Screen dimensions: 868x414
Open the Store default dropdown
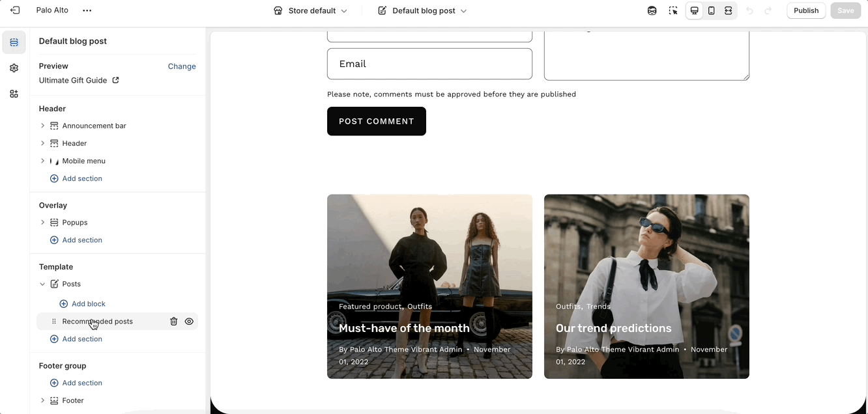coord(310,10)
